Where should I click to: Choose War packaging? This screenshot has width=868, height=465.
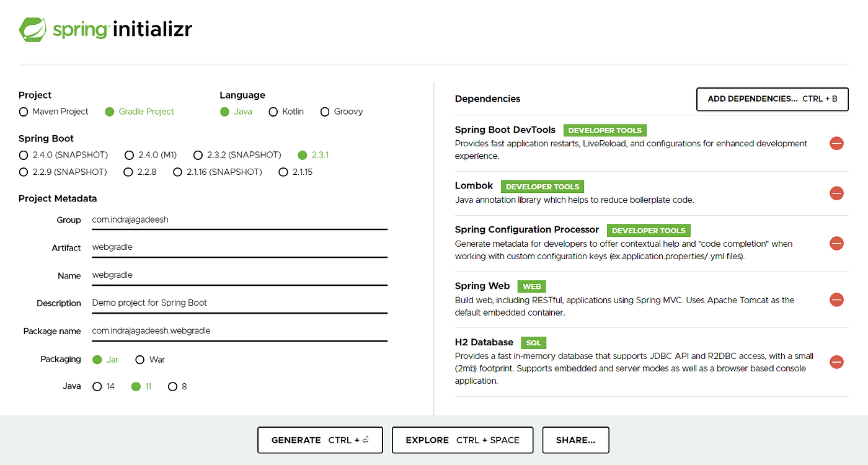coord(139,360)
